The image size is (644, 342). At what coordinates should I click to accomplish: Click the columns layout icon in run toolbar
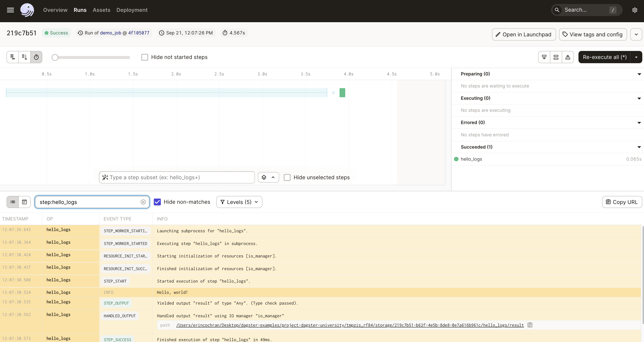[x=556, y=57]
